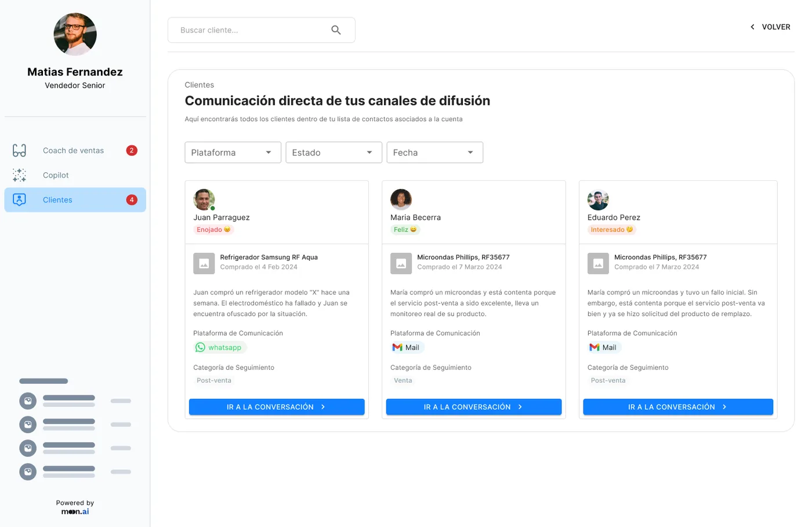812x527 pixels.
Task: Click the Buscar cliente search field
Action: pos(262,30)
